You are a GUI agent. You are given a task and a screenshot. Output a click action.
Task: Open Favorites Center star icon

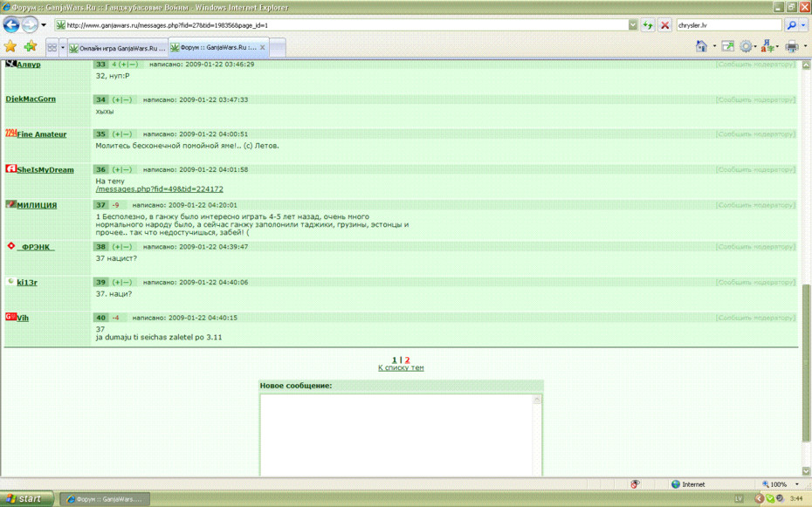tap(10, 46)
